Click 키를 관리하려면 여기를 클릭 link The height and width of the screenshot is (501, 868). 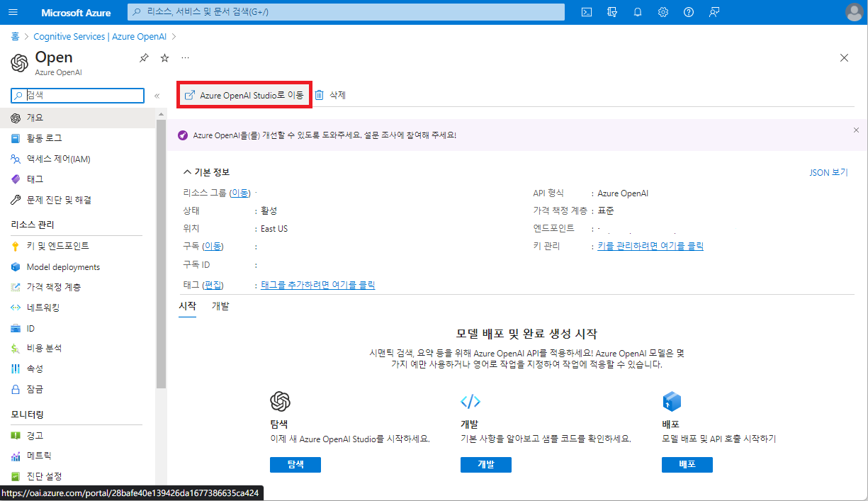coord(650,246)
